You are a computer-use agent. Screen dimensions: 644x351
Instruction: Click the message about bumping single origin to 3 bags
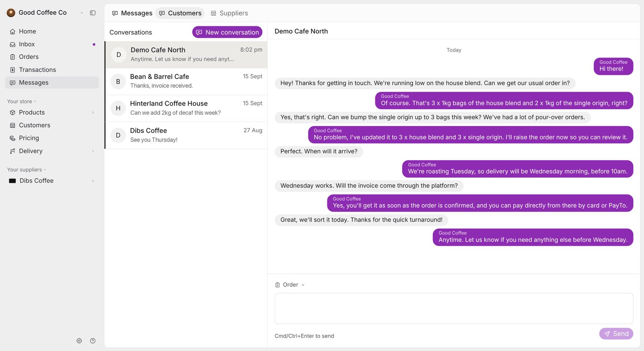pos(432,117)
